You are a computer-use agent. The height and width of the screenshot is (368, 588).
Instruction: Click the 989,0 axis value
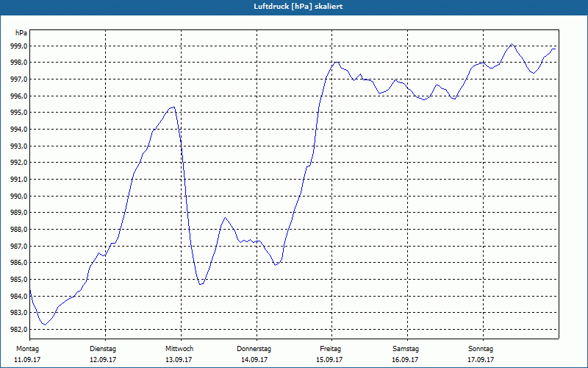(21, 213)
